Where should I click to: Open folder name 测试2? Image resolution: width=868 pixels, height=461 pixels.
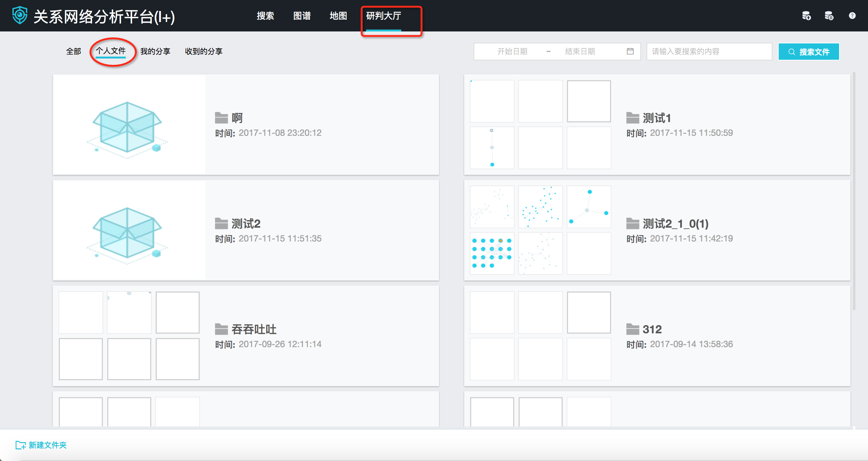tap(246, 223)
